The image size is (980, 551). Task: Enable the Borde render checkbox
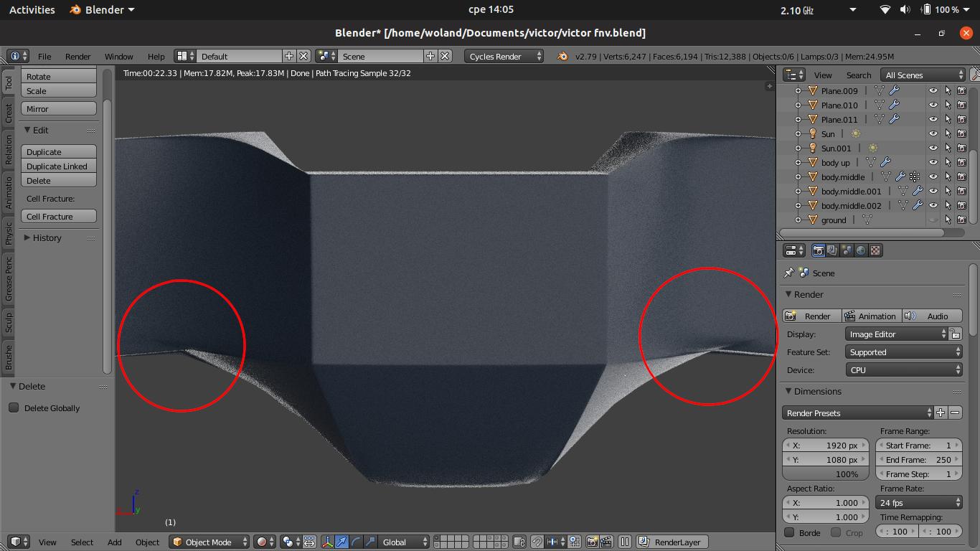[x=789, y=532]
